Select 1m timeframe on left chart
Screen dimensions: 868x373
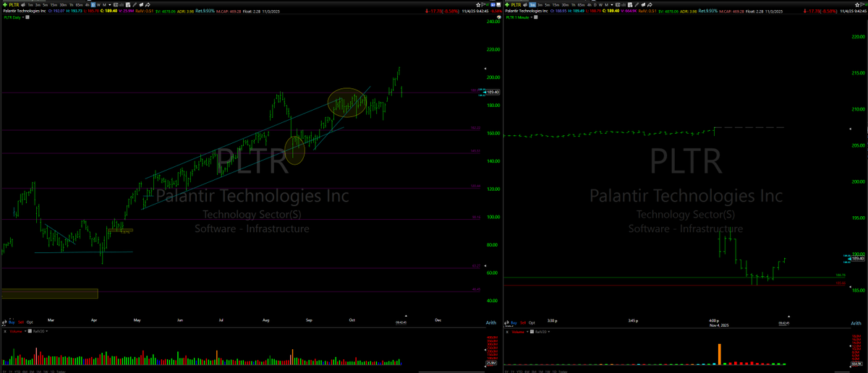coord(30,4)
